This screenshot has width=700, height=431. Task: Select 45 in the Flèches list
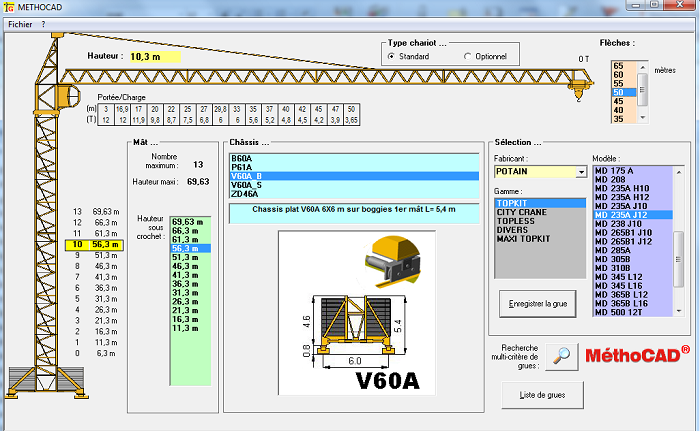click(x=624, y=101)
